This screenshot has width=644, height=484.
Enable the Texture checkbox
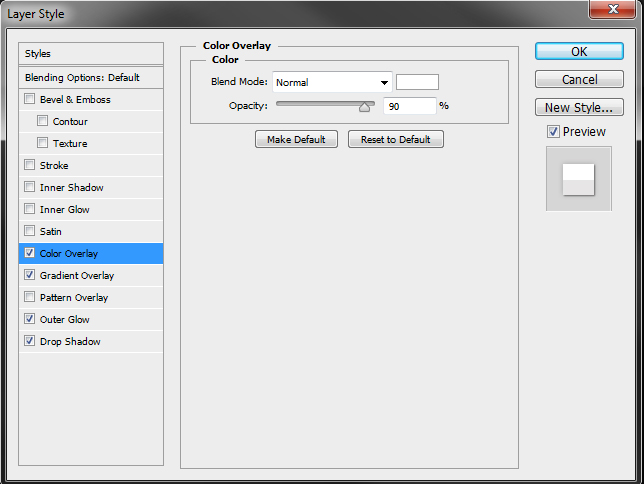tap(42, 143)
